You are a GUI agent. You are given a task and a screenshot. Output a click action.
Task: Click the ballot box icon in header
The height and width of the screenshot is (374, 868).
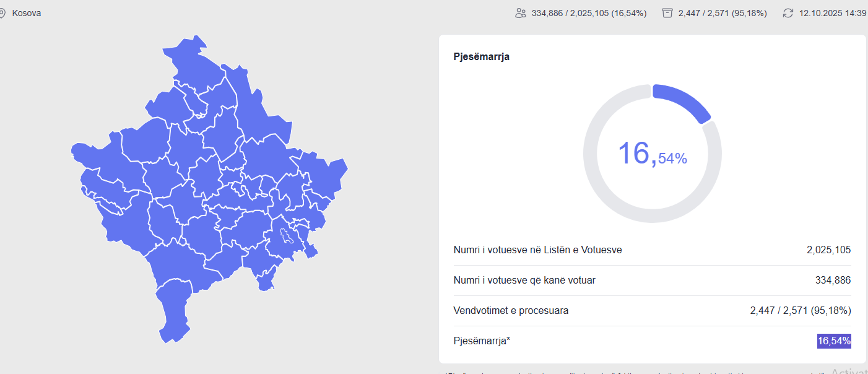[x=667, y=13]
